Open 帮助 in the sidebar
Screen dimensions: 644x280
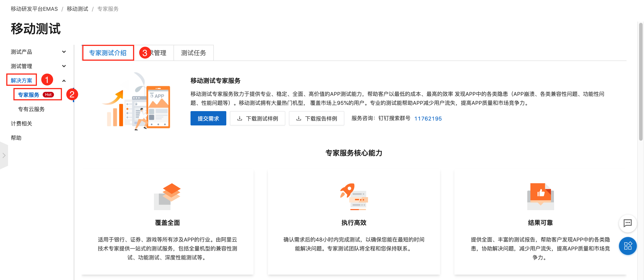click(x=16, y=138)
